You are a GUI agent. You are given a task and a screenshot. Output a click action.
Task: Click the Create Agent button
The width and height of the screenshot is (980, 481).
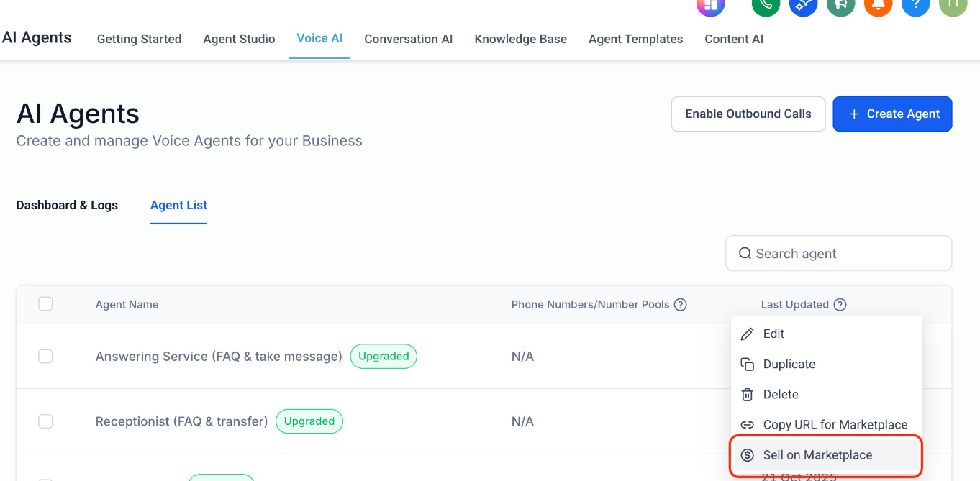pyautogui.click(x=892, y=114)
